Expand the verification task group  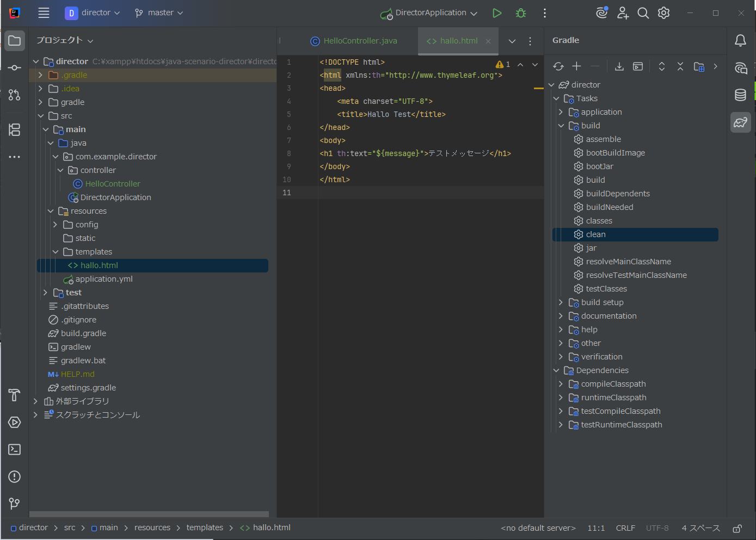click(561, 357)
